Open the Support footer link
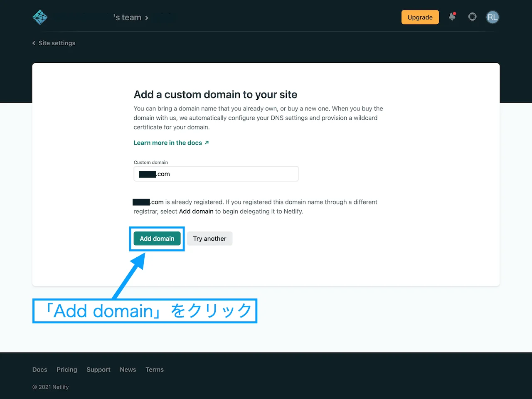This screenshot has height=399, width=532. click(x=98, y=369)
